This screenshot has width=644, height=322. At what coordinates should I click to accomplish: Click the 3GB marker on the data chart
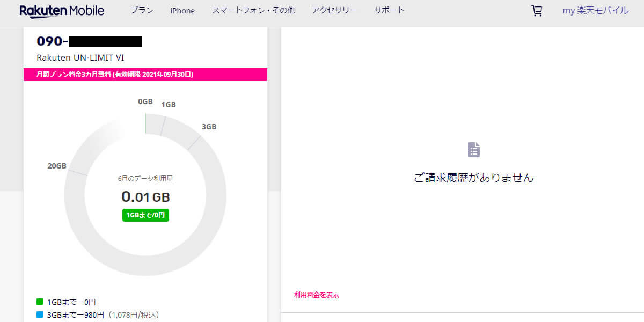209,127
